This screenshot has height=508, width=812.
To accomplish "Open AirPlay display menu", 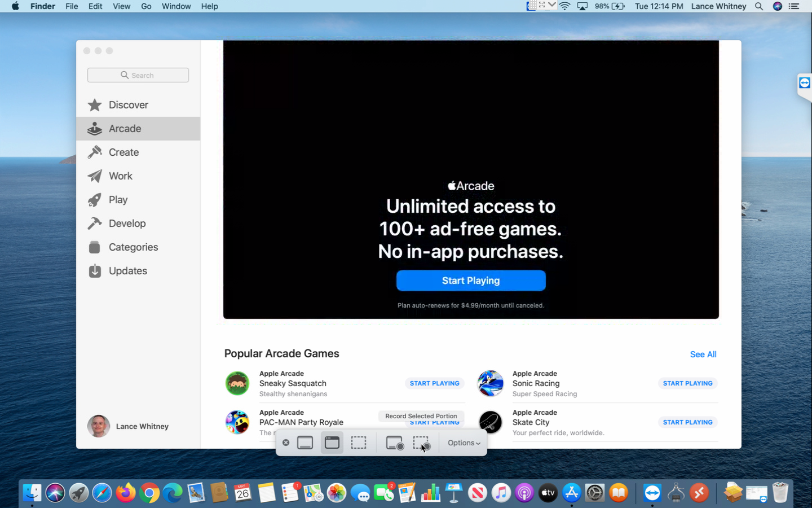I will pyautogui.click(x=582, y=6).
